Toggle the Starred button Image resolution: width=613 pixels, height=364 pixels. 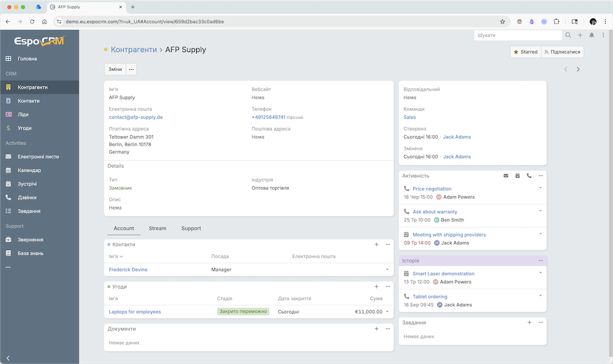tap(526, 52)
